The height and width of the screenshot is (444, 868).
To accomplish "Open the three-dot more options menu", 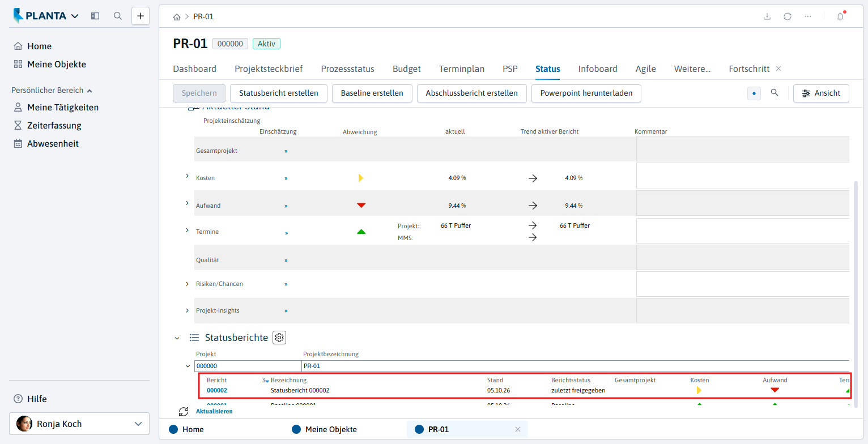I will coord(808,16).
